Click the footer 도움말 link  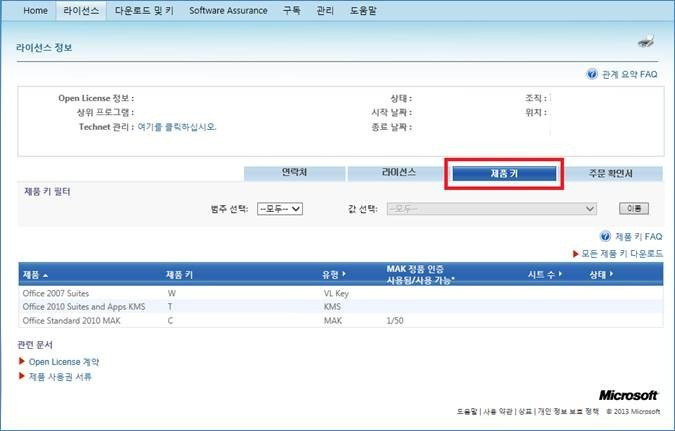click(467, 412)
